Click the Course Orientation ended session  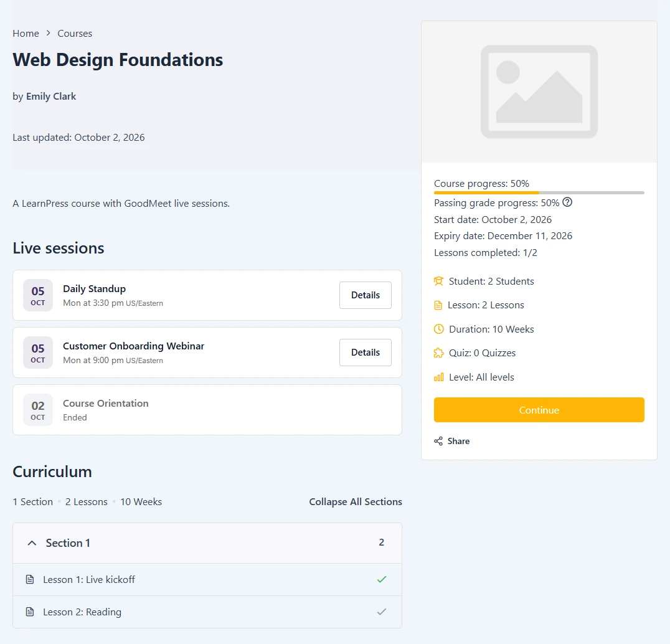point(207,410)
